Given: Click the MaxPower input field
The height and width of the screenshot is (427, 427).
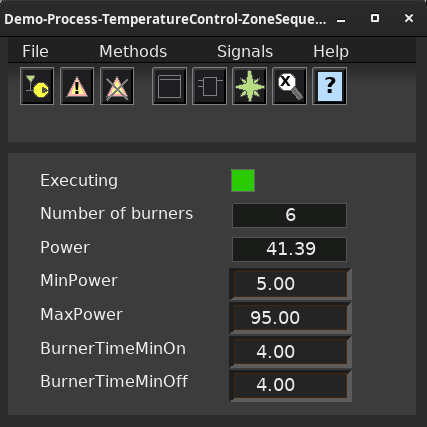Looking at the screenshot, I should pyautogui.click(x=290, y=318).
